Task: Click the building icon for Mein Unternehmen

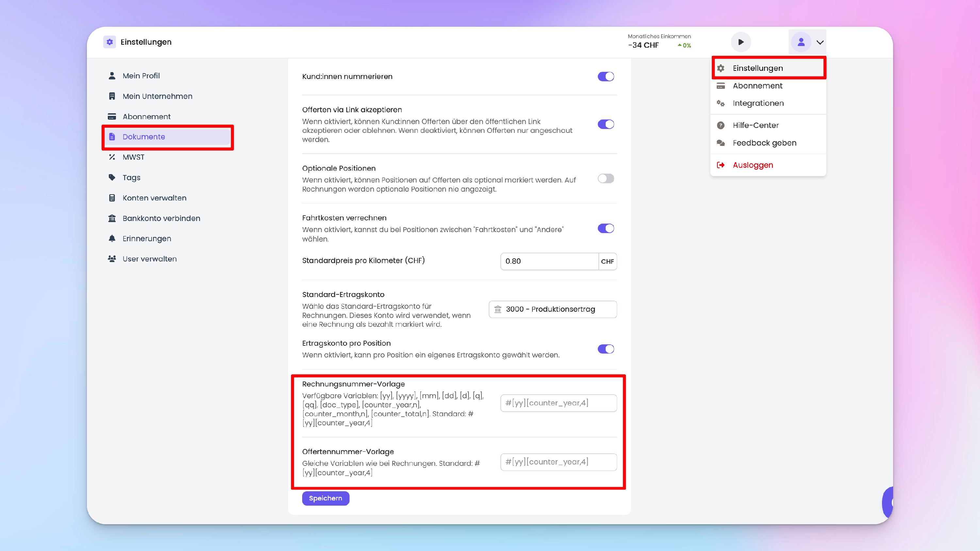Action: (112, 96)
